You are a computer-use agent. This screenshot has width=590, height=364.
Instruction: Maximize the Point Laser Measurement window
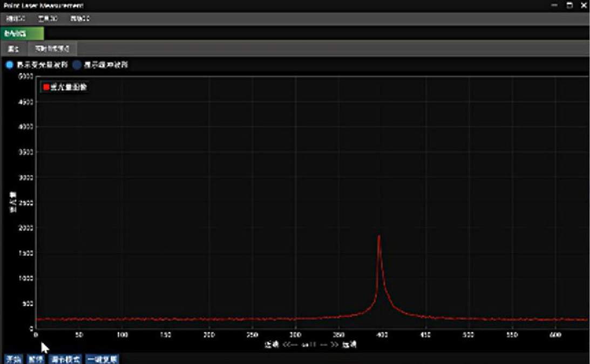pyautogui.click(x=569, y=5)
